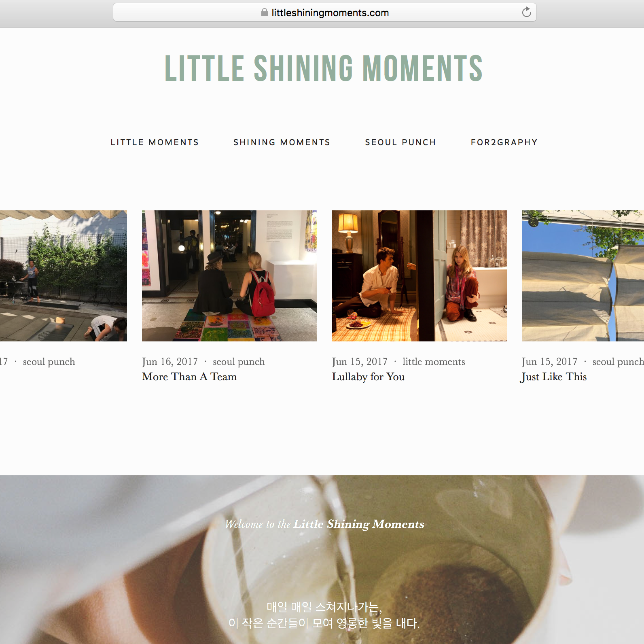Select the little moments category under Jun 15
The width and height of the screenshot is (644, 644).
pos(434,362)
